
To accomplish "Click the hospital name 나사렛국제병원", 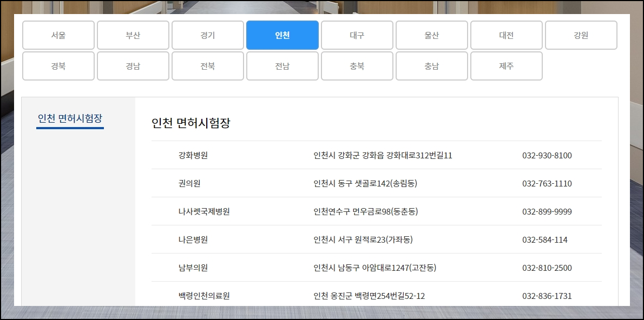I will tap(203, 212).
